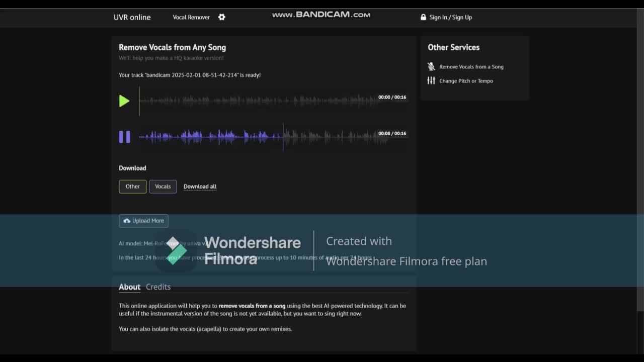Download the Vocals stem
This screenshot has width=644, height=362.
pyautogui.click(x=163, y=187)
